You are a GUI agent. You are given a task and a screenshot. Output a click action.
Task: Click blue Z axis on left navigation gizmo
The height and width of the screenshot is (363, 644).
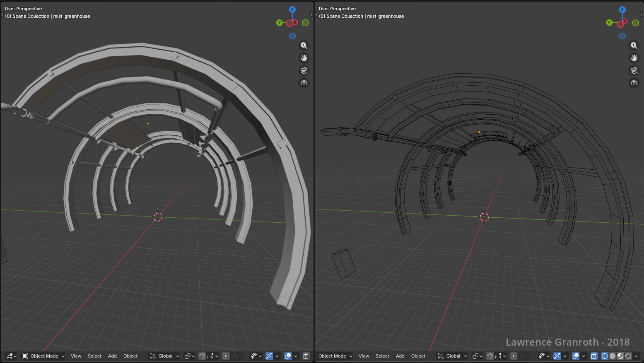[x=292, y=10]
